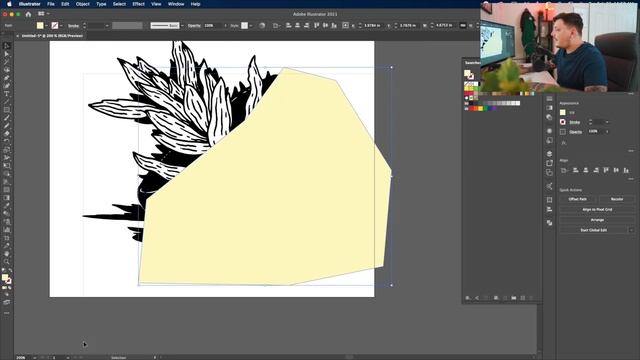Click horizontal align left icon in control bar
This screenshot has height=360, width=640.
pos(289,25)
